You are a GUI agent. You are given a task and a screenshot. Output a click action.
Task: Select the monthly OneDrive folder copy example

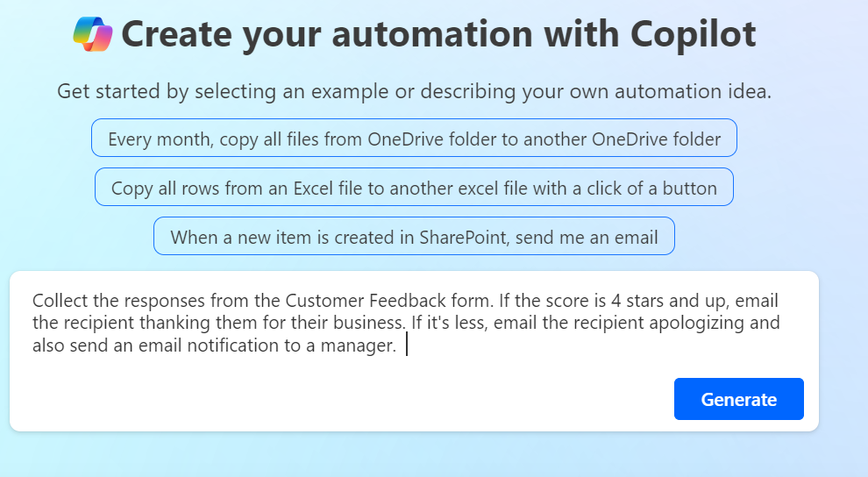(414, 139)
